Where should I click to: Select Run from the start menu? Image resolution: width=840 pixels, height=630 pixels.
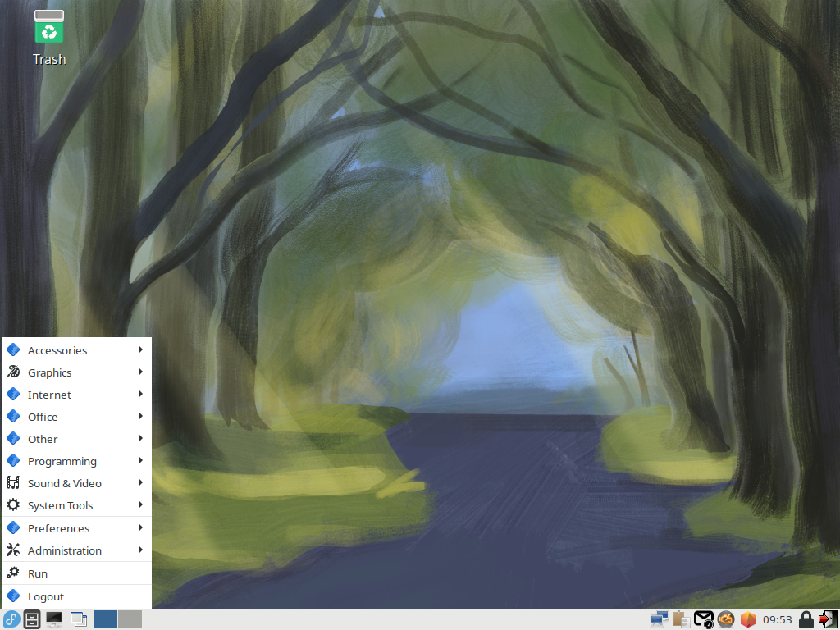pyautogui.click(x=76, y=573)
